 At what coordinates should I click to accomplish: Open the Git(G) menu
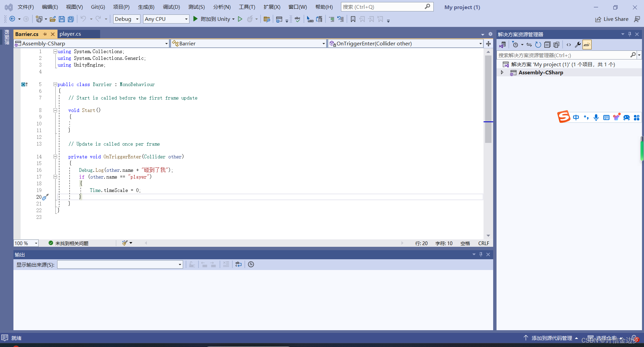[x=98, y=7]
